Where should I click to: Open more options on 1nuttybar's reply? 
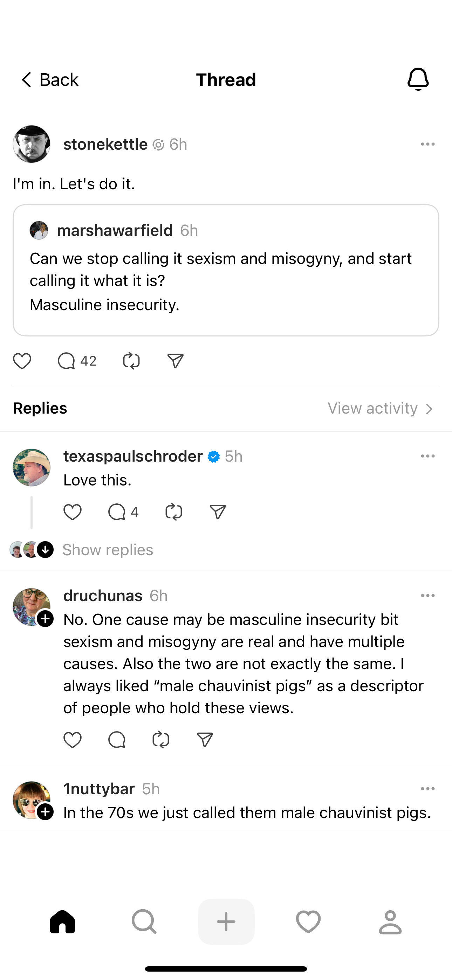428,789
